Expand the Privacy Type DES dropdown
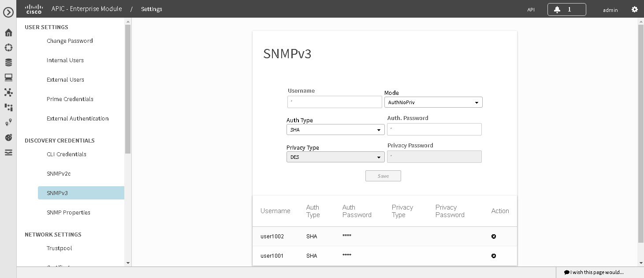 [x=335, y=157]
